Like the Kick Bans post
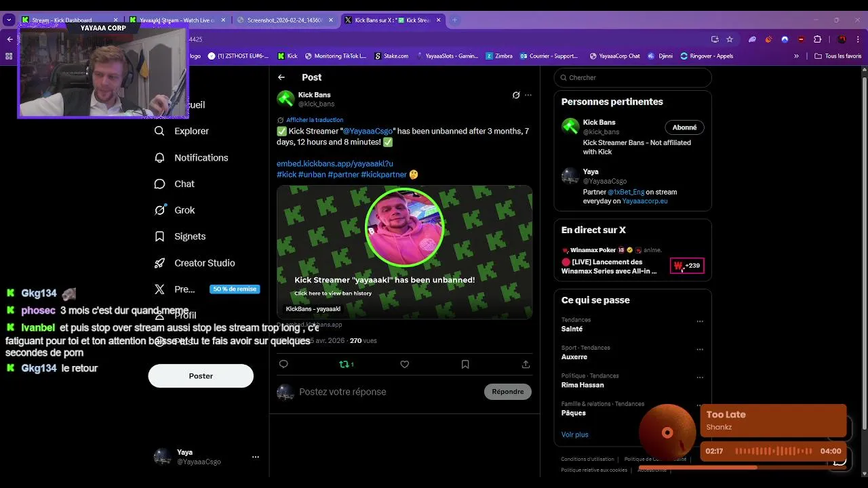The image size is (868, 488). coord(405,365)
